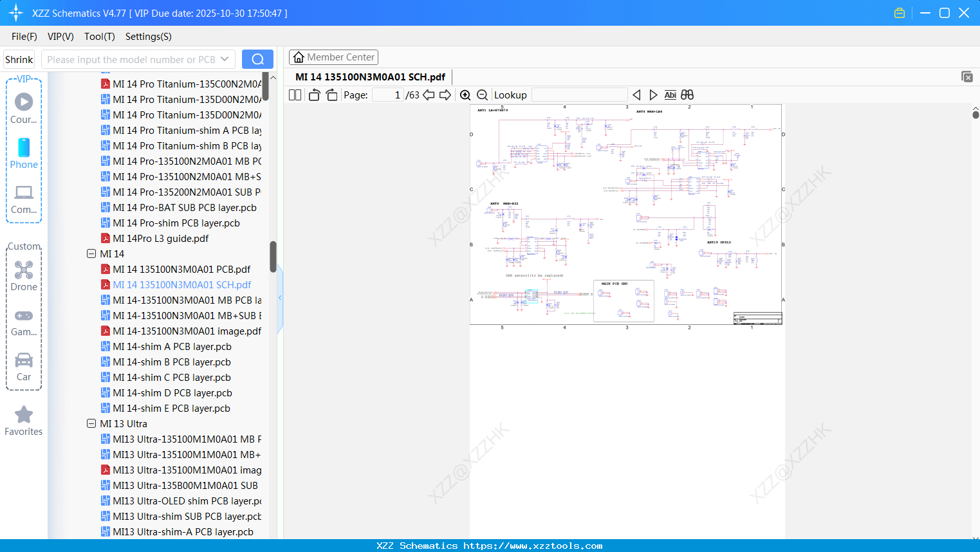The width and height of the screenshot is (980, 552).
Task: Open the VIP(V) menu
Action: coord(60,37)
